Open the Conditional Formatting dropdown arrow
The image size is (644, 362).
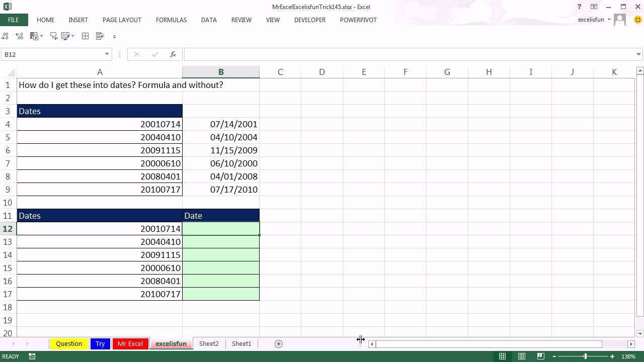[41, 36]
